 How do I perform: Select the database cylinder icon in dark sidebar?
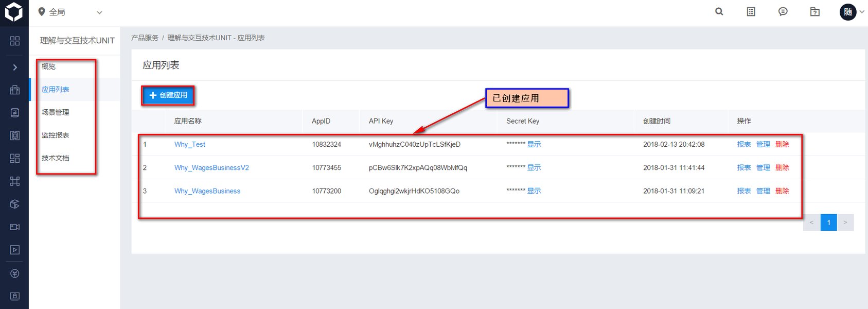(15, 113)
